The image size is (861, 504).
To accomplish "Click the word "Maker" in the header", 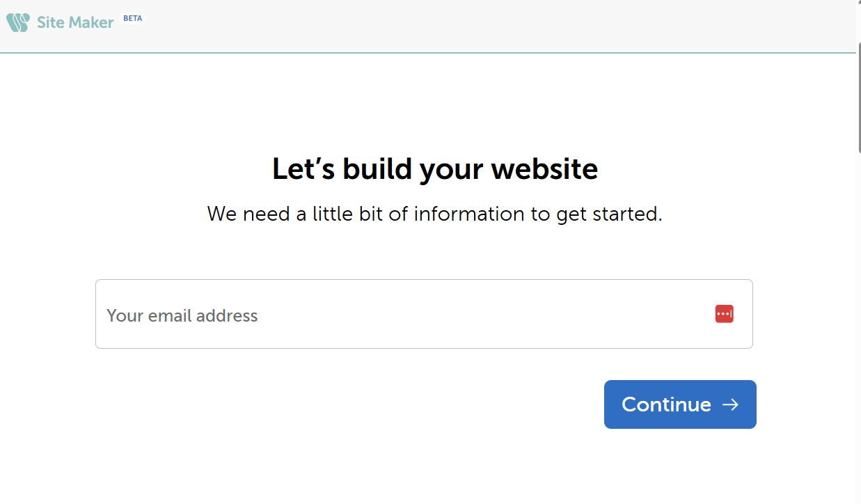I will tap(91, 22).
